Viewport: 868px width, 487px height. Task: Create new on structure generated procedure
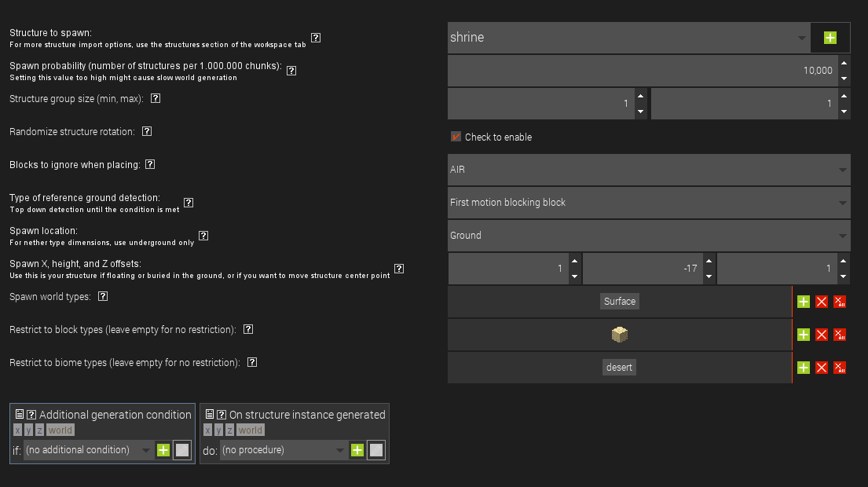[357, 450]
